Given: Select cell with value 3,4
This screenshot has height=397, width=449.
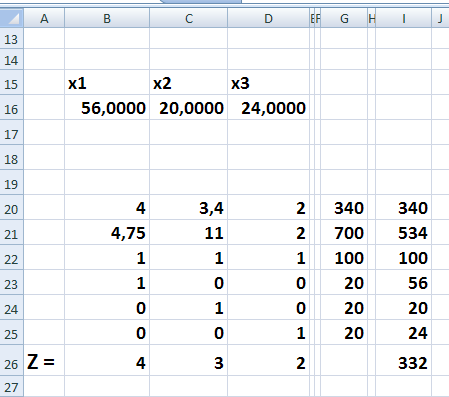Looking at the screenshot, I should coord(189,208).
